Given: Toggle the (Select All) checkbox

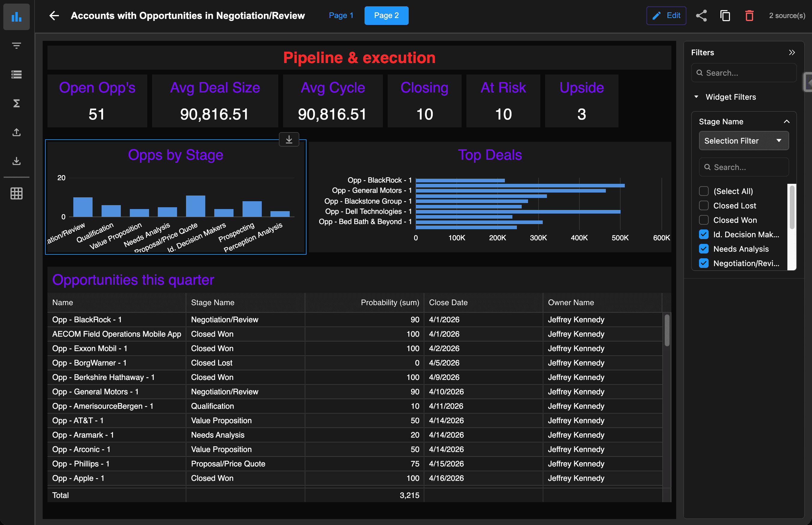Looking at the screenshot, I should point(704,191).
